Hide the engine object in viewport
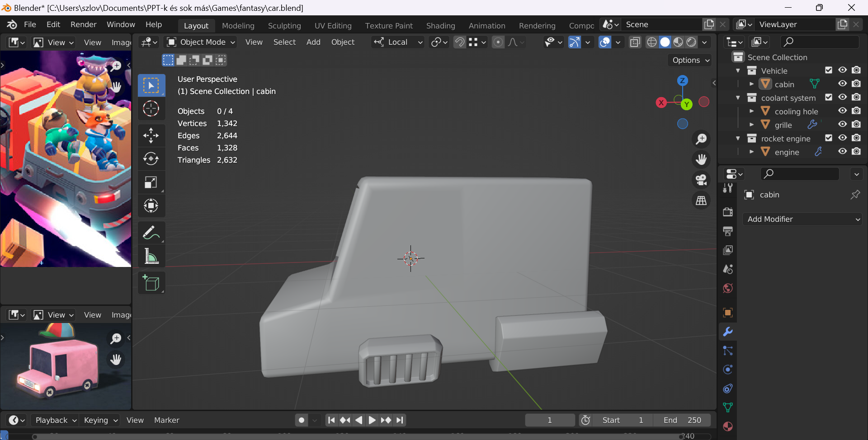This screenshot has width=868, height=440. tap(843, 151)
